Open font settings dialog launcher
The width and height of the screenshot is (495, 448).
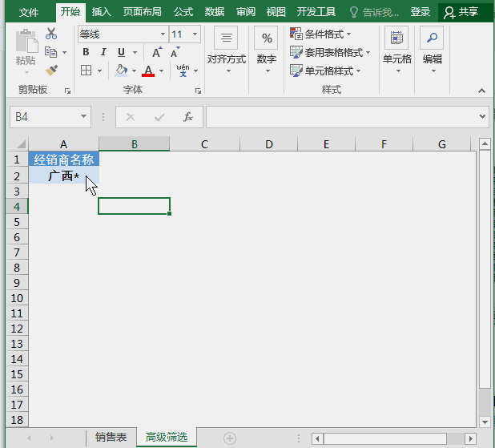point(199,91)
